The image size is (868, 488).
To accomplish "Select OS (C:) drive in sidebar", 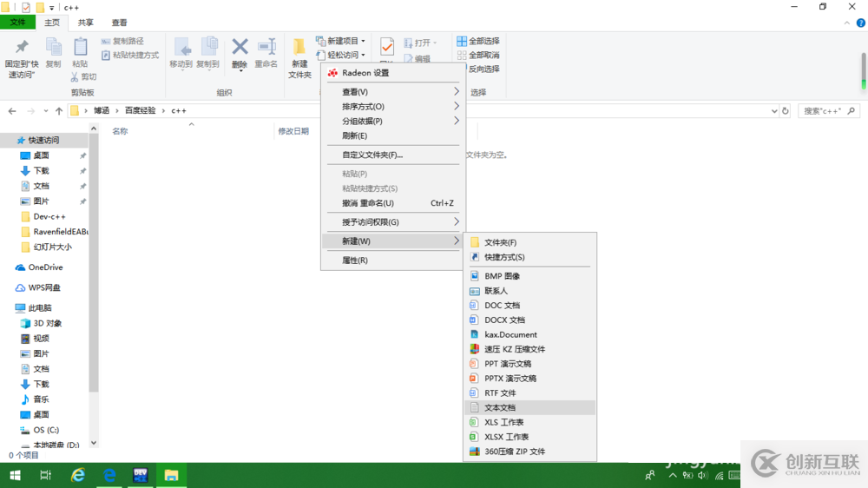I will click(46, 430).
